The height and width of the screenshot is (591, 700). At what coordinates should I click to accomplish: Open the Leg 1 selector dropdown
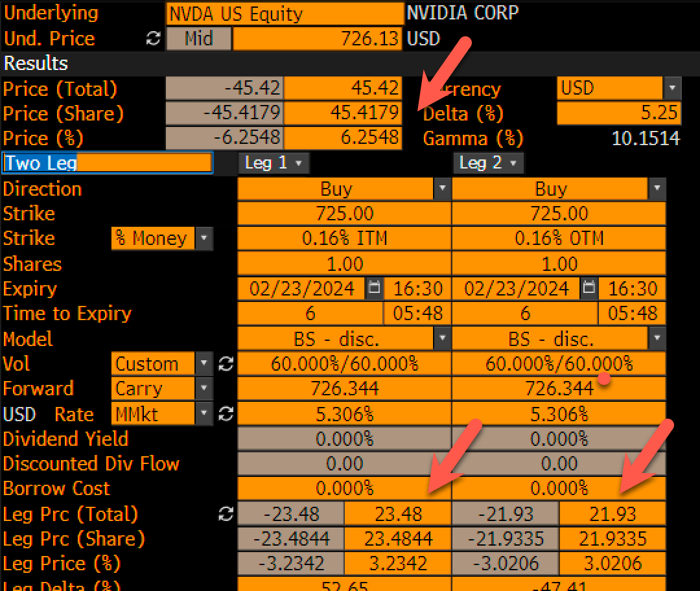click(274, 163)
